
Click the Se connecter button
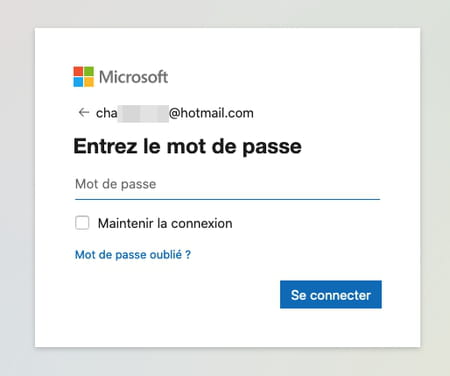pyautogui.click(x=331, y=294)
